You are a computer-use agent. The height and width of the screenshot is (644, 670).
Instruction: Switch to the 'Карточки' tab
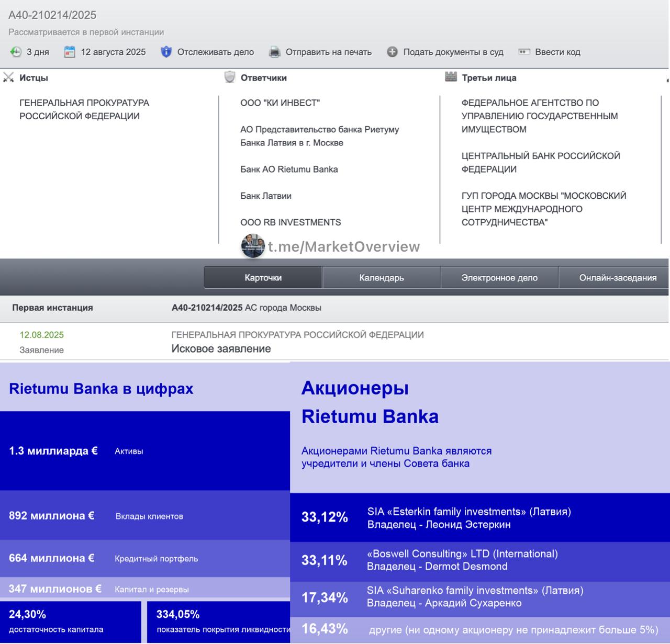[263, 278]
